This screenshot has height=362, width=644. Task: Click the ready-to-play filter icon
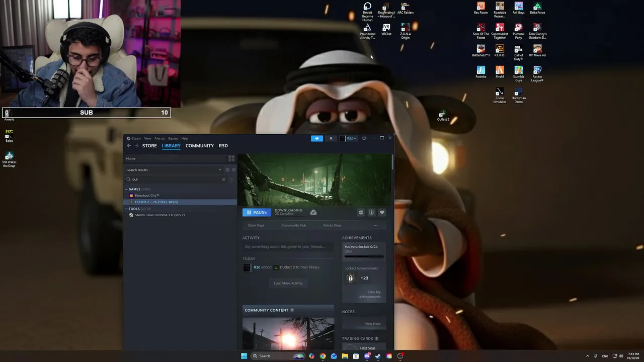[233, 170]
